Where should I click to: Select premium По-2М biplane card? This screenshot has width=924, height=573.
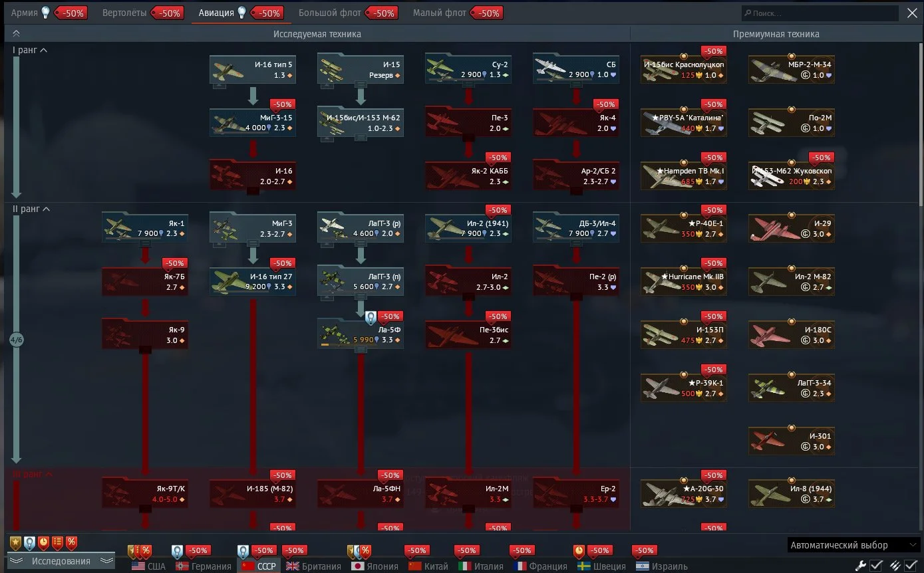[x=792, y=122]
